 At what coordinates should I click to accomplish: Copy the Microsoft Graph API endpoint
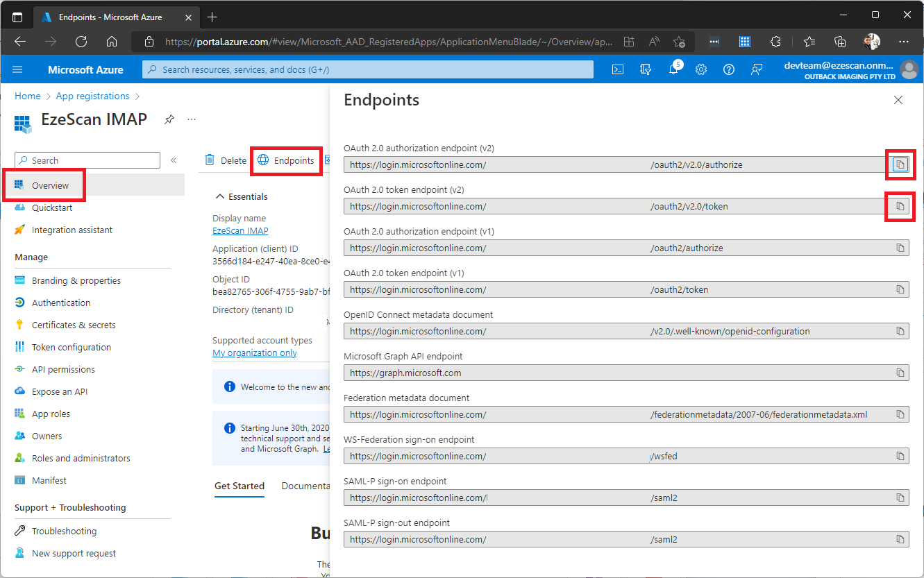click(900, 373)
